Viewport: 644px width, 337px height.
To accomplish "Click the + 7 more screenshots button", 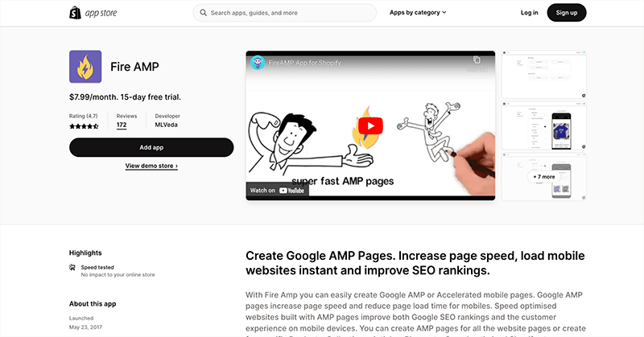I will point(544,176).
